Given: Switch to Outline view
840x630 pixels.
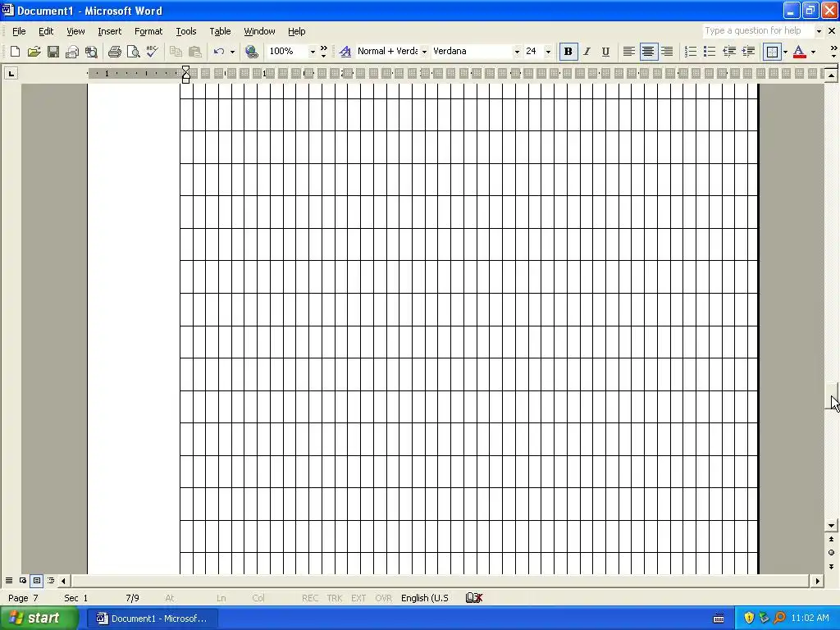Looking at the screenshot, I should pyautogui.click(x=50, y=580).
